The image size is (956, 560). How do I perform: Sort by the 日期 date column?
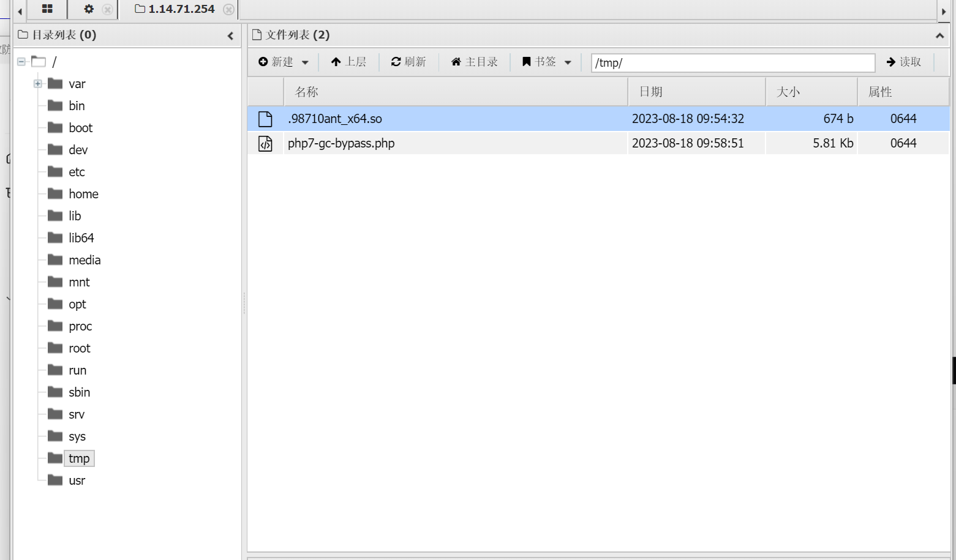pos(697,92)
